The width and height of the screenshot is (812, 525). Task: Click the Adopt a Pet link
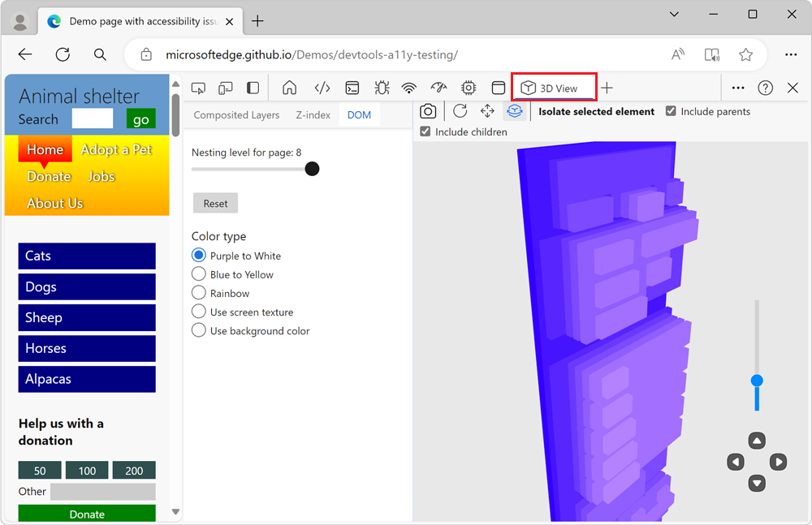(x=116, y=149)
